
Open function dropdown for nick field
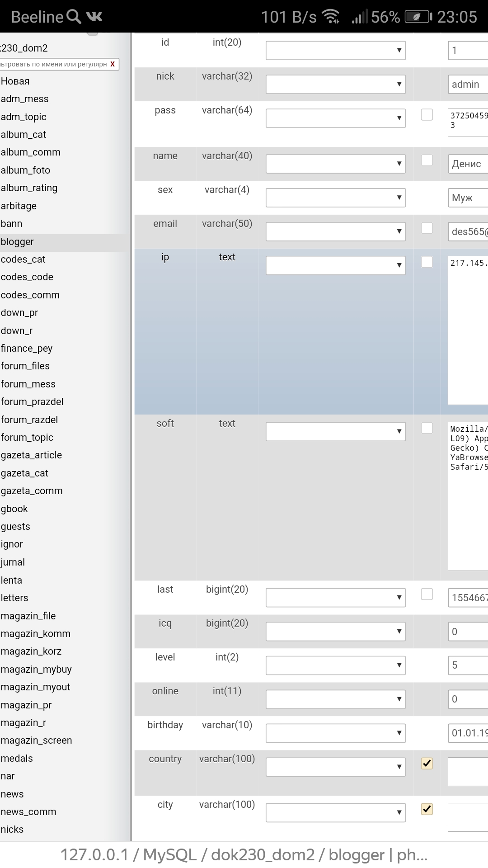[x=335, y=85]
